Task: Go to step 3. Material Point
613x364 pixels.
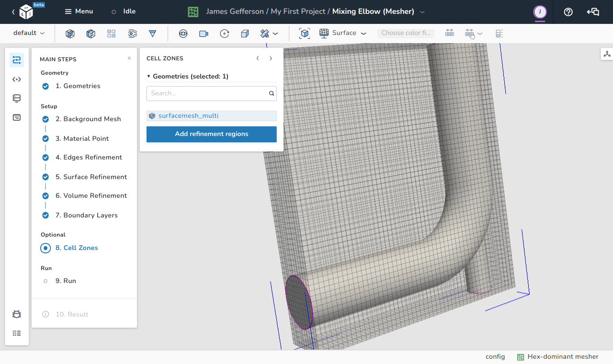Action: (76, 138)
